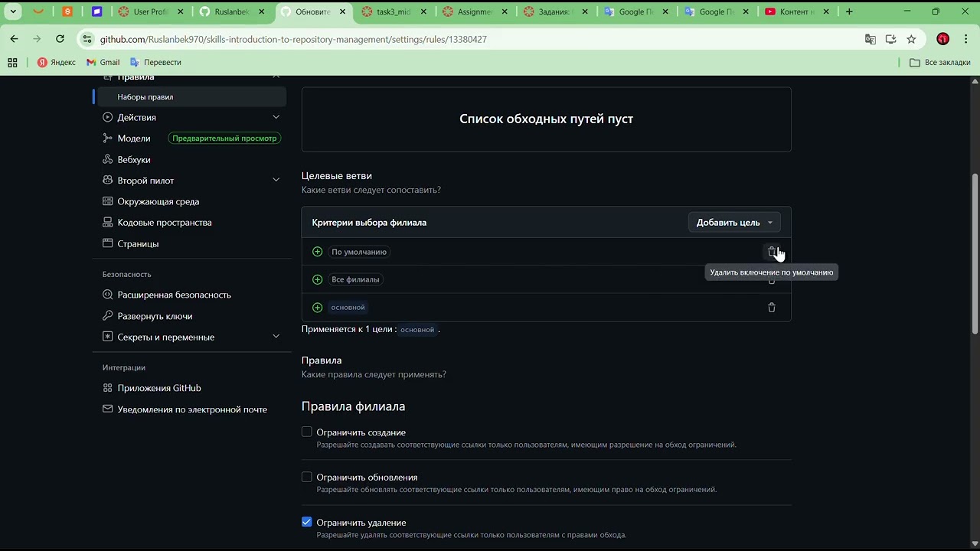The width and height of the screenshot is (980, 551).
Task: Click the key icon beside Развернуть ключи
Action: pos(108,316)
